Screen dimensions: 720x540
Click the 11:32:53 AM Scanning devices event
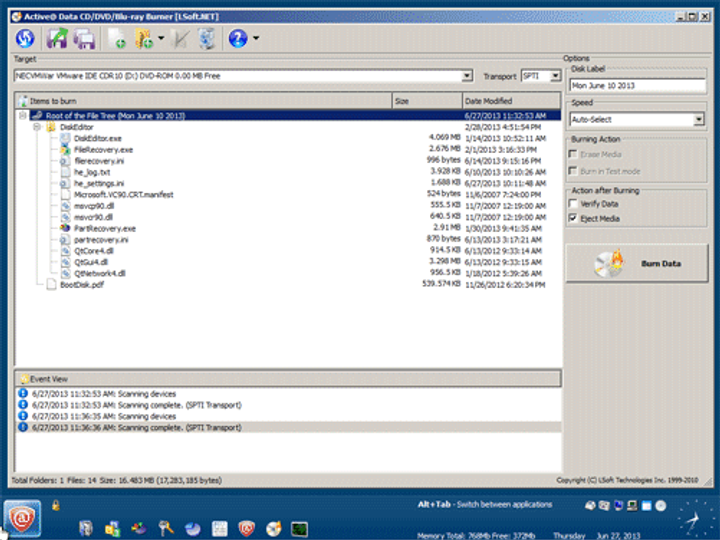pos(104,394)
